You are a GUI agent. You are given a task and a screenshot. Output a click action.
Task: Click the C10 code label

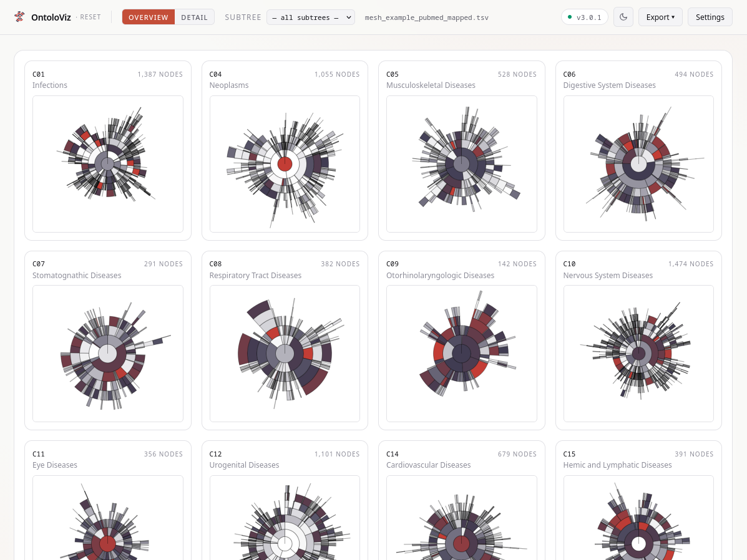569,264
